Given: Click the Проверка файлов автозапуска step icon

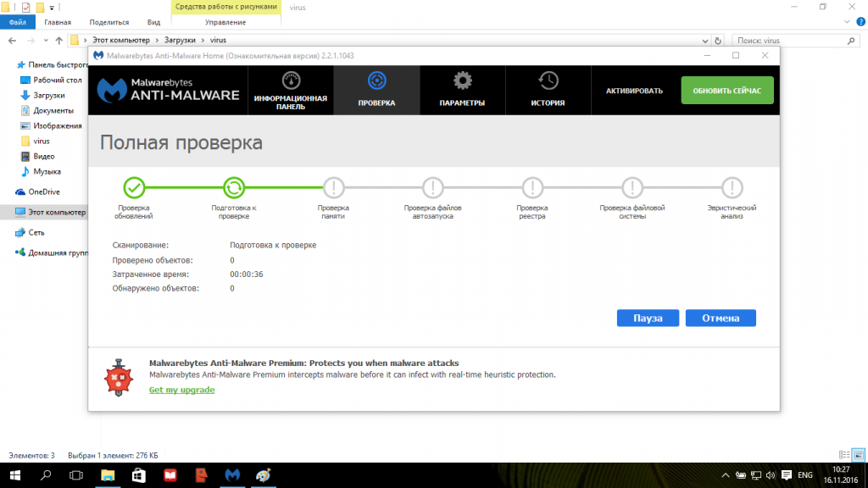Looking at the screenshot, I should (433, 187).
